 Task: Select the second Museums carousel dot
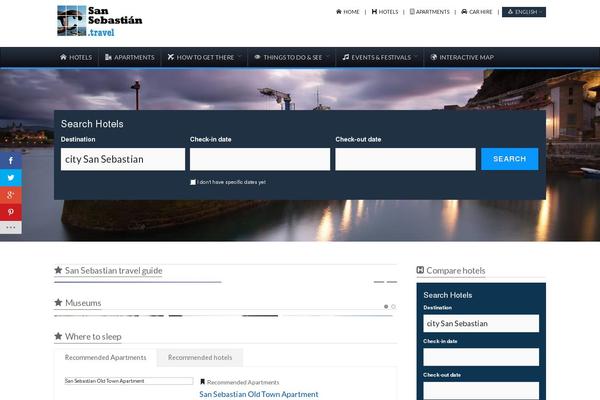[393, 307]
